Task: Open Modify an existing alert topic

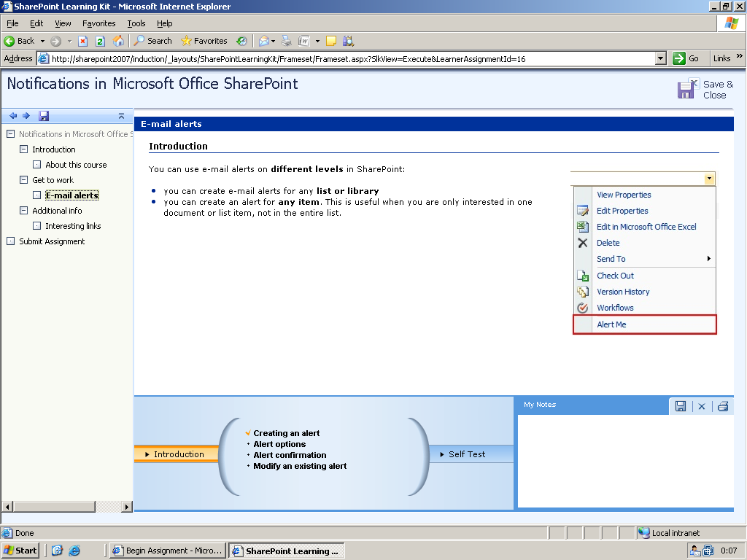Action: click(x=300, y=466)
